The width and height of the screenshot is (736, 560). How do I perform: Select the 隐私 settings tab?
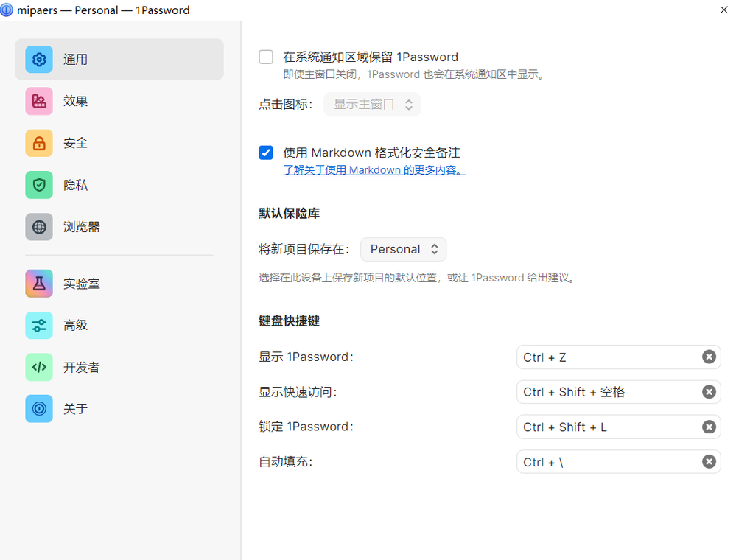pos(119,185)
